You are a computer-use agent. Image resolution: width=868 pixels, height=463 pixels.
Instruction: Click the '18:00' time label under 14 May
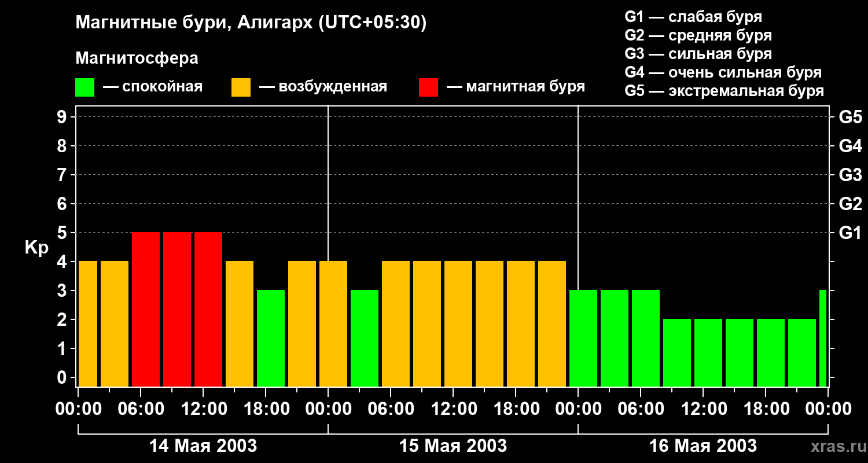point(266,409)
